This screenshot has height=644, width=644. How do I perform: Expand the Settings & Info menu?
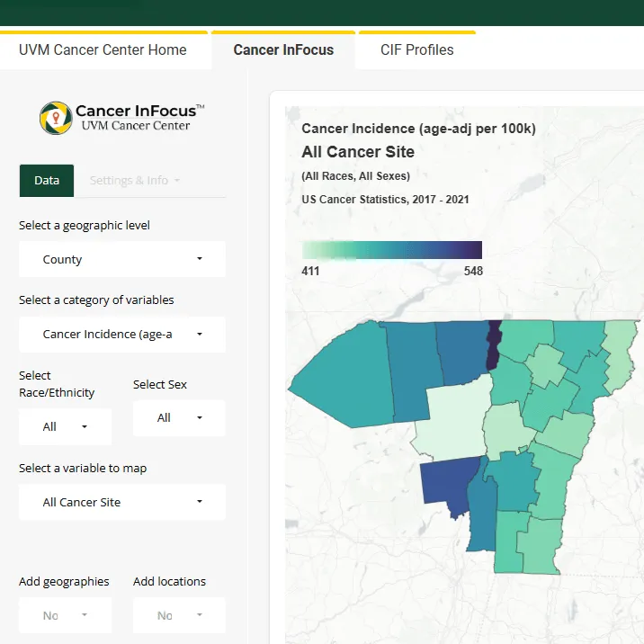point(135,181)
